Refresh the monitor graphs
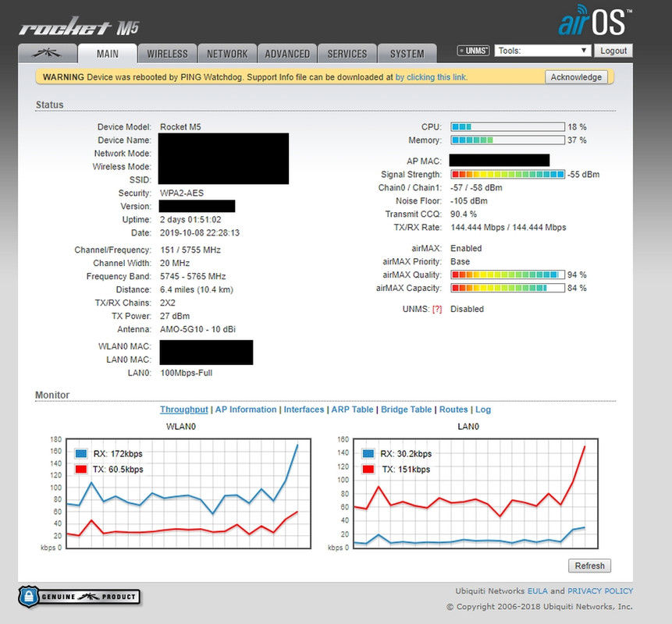Image resolution: width=672 pixels, height=624 pixels. 590,565
